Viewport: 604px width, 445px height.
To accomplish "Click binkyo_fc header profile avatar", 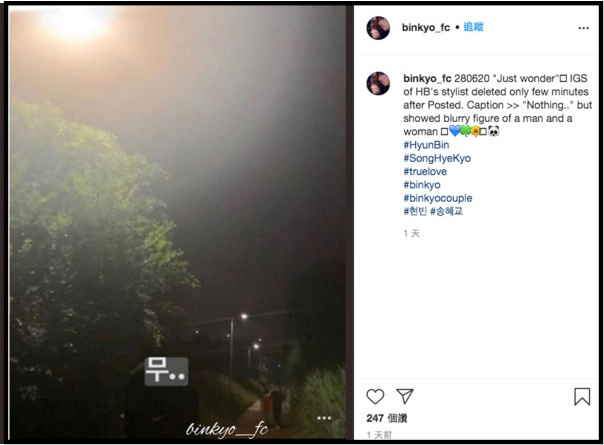I will 378,28.
